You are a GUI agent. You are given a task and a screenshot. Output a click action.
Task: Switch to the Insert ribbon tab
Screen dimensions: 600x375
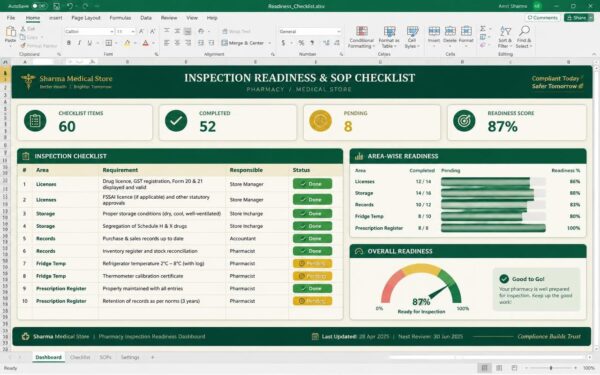pyautogui.click(x=55, y=18)
